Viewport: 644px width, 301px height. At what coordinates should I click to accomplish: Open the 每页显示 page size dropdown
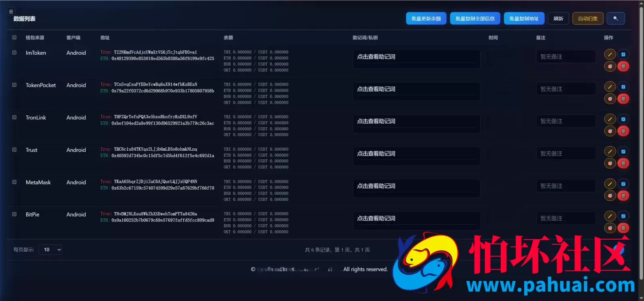(50, 250)
